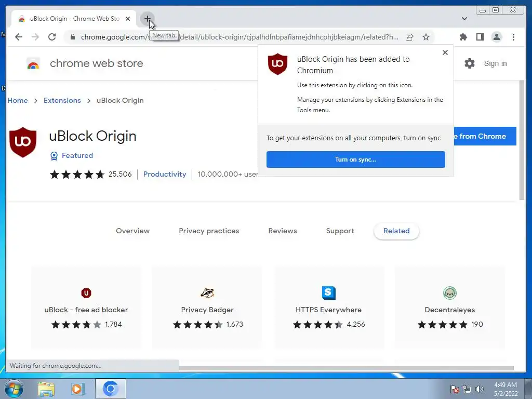Open a new tab with plus button
Viewport: 532px width, 399px height.
click(x=147, y=19)
